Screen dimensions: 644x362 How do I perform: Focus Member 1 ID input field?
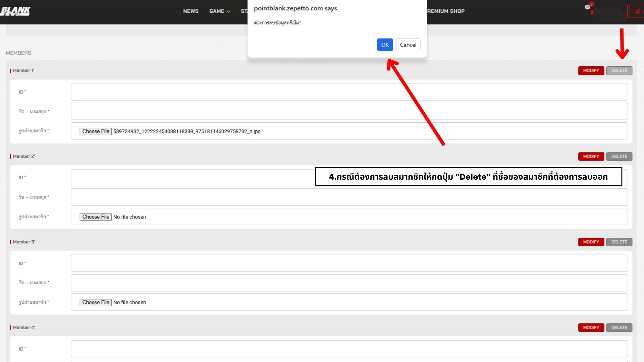click(x=349, y=92)
